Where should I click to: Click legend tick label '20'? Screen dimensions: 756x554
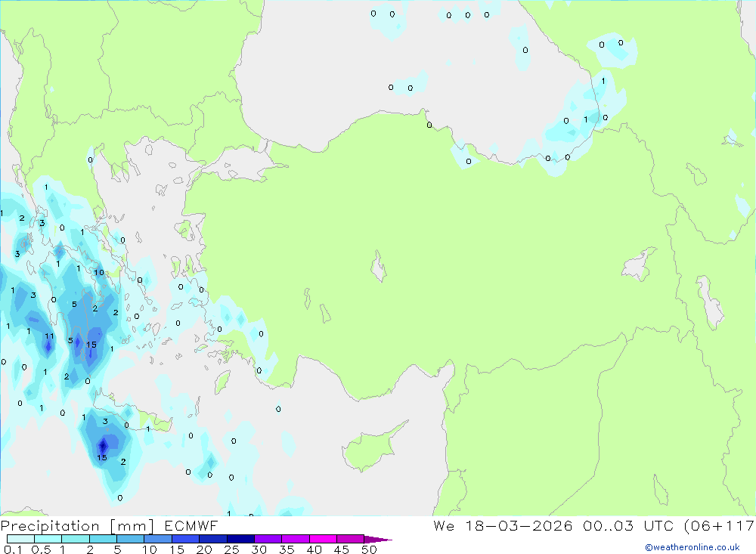coord(204,549)
